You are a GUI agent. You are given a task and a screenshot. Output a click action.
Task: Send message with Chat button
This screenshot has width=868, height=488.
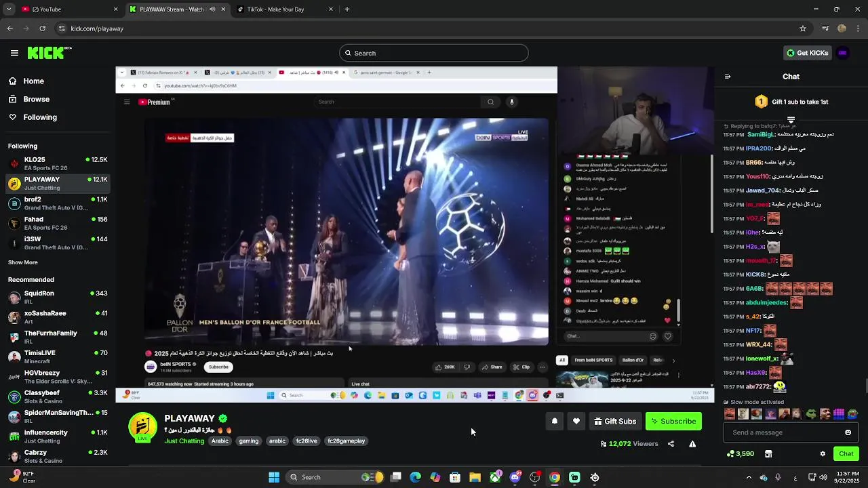point(846,454)
